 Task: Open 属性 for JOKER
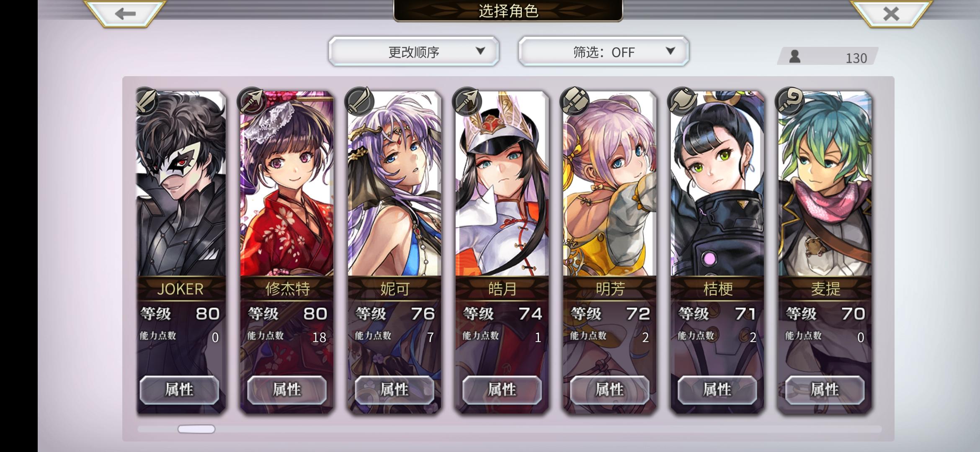tap(179, 390)
